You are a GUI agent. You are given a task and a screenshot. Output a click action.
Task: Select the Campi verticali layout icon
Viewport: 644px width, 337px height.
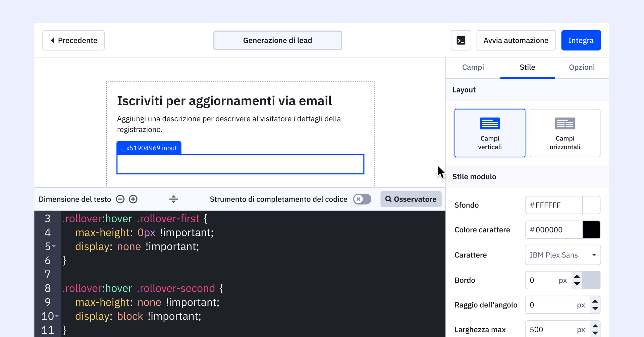[x=490, y=124]
